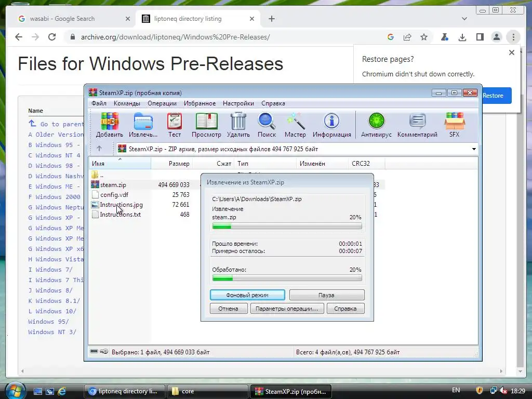Click the Chromium labs flask icon
Image resolution: width=532 pixels, height=399 pixels.
click(x=445, y=37)
